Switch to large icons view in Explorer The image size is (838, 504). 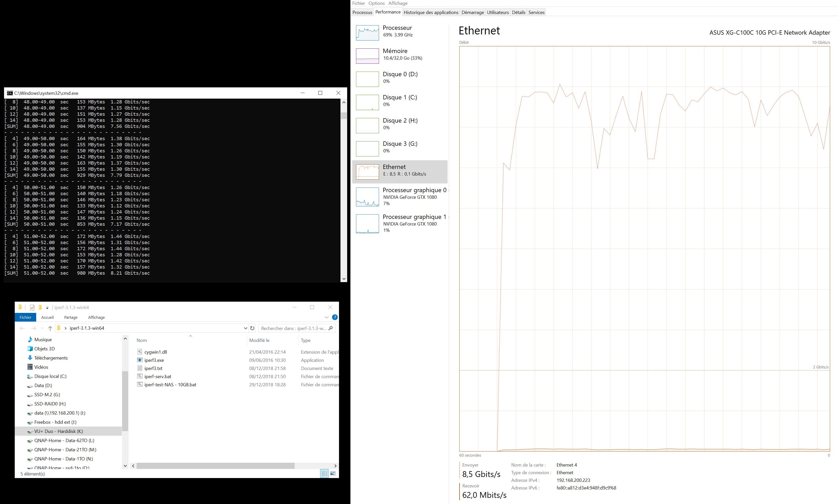(x=333, y=473)
